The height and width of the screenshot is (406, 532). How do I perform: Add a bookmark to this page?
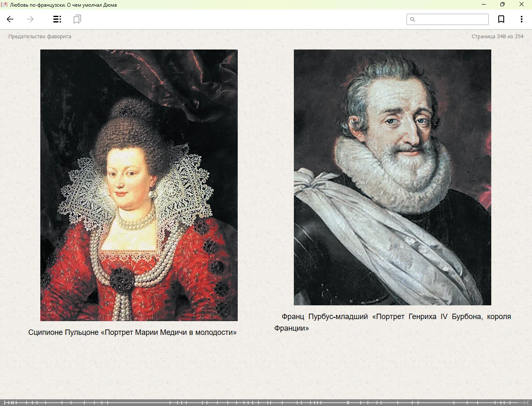501,19
